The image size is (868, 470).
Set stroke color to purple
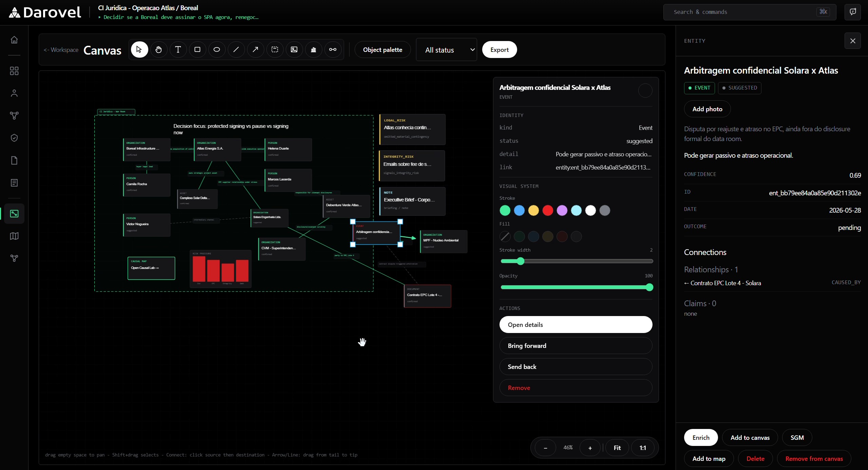562,211
